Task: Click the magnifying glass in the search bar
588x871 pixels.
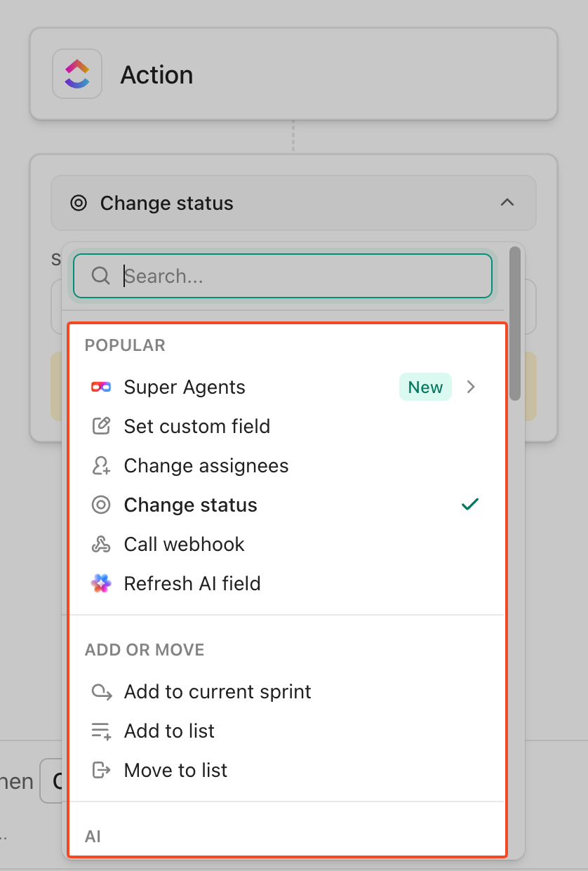Action: [100, 276]
